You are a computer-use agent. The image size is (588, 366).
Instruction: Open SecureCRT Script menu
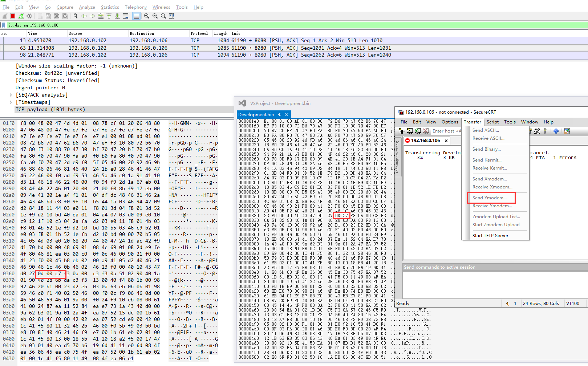[492, 122]
